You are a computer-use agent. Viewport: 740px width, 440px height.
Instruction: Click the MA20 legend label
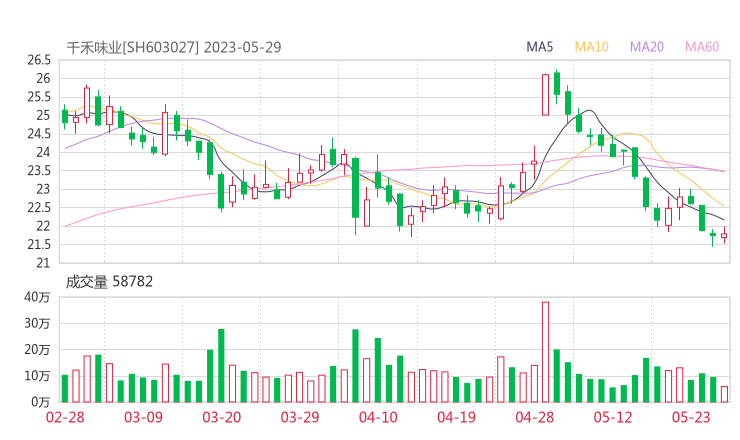coord(647,47)
